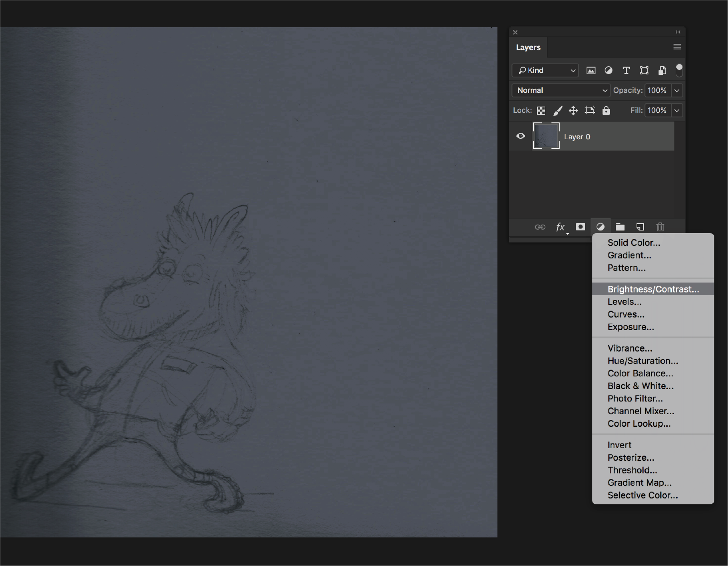The image size is (728, 566).
Task: Lock position move icon
Action: pyautogui.click(x=573, y=110)
